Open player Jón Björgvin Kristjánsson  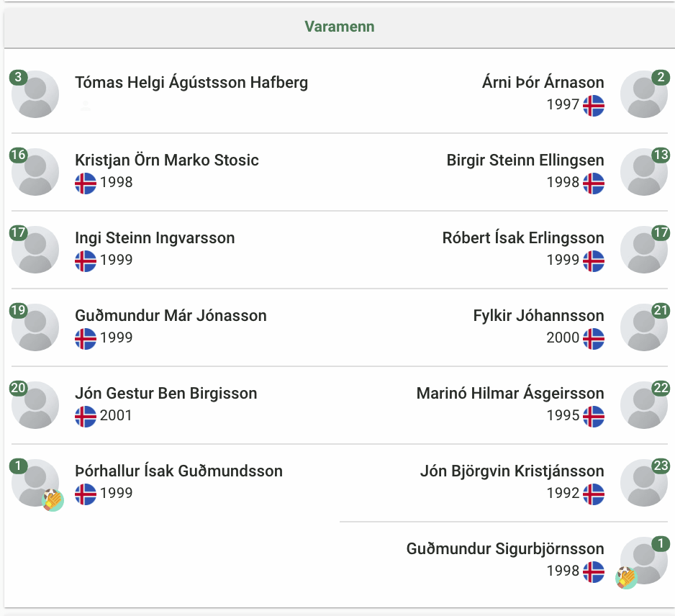click(512, 471)
